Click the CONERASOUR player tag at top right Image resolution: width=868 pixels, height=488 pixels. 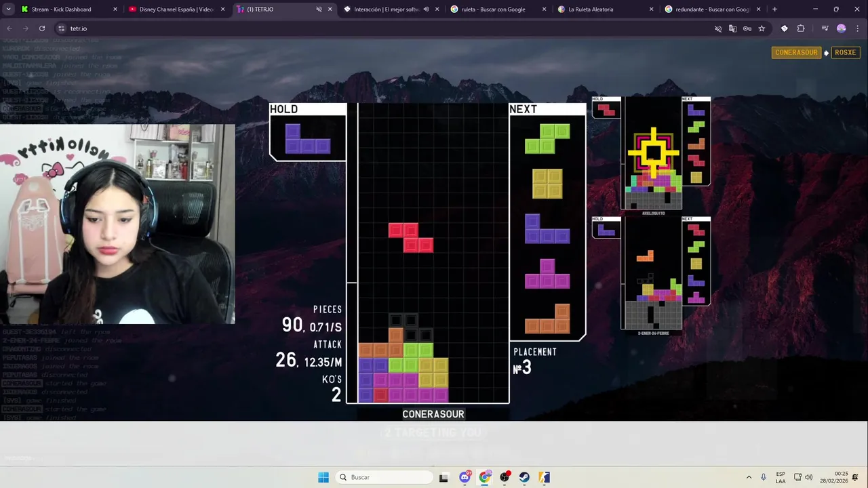pos(796,52)
